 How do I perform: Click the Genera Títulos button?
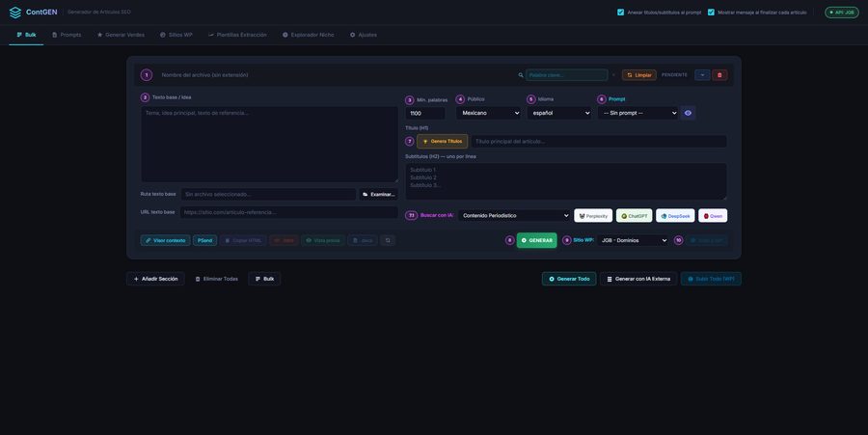tap(443, 141)
